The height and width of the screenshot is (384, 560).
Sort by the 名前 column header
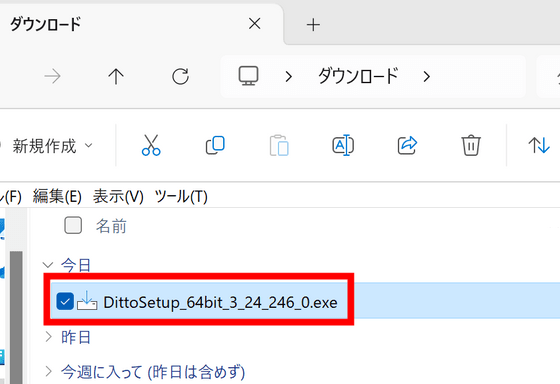point(111,226)
